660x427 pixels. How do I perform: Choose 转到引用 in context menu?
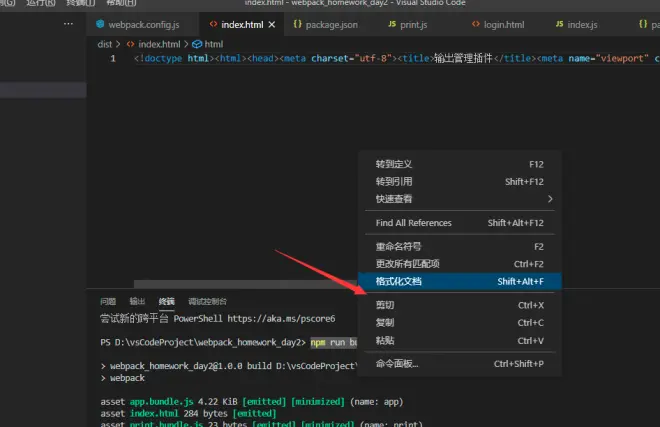(460, 181)
